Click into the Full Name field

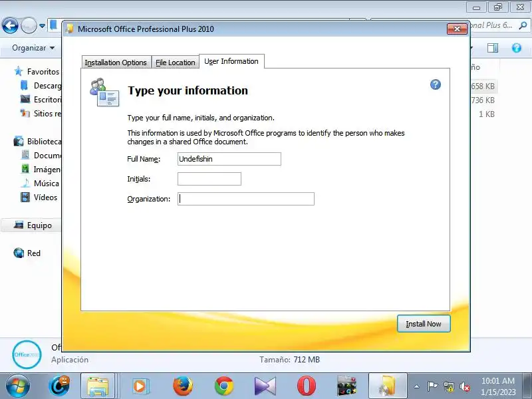[229, 159]
